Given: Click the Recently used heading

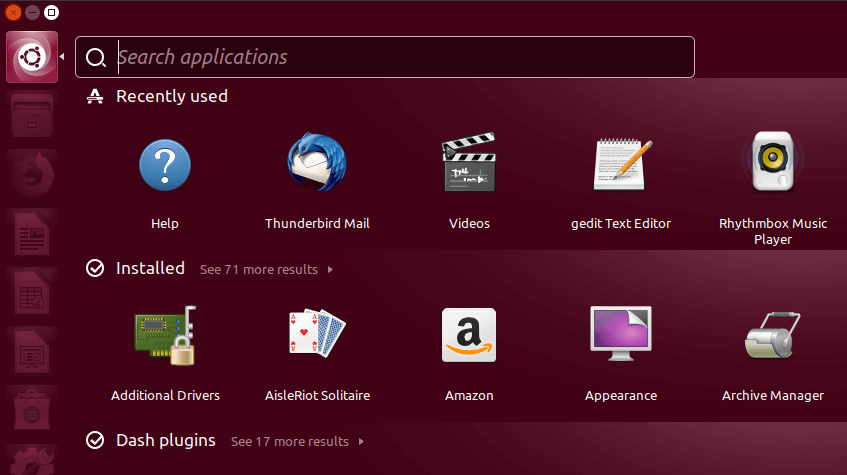Looking at the screenshot, I should point(172,96).
